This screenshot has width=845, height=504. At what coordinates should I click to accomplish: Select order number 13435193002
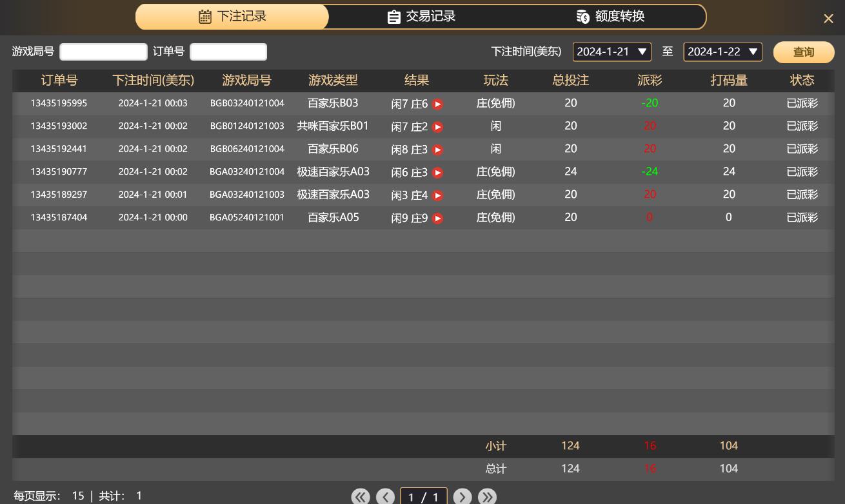point(59,126)
